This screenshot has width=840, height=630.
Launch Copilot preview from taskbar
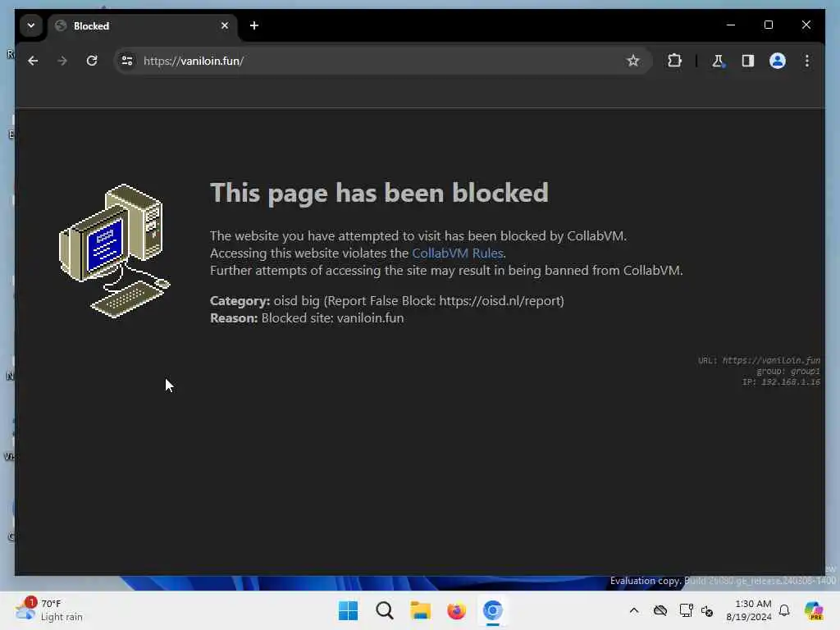pos(813,610)
